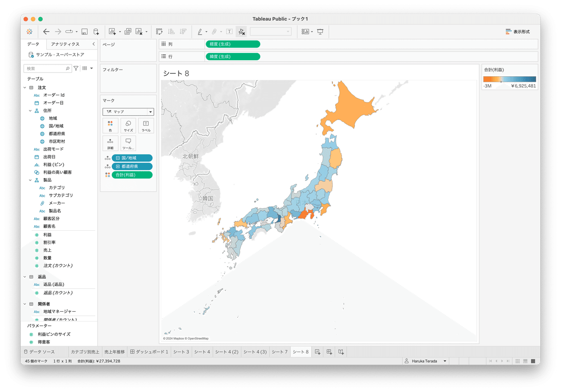Click the 緯度 (生成) pill on rows
This screenshot has width=561, height=392.
click(x=232, y=57)
